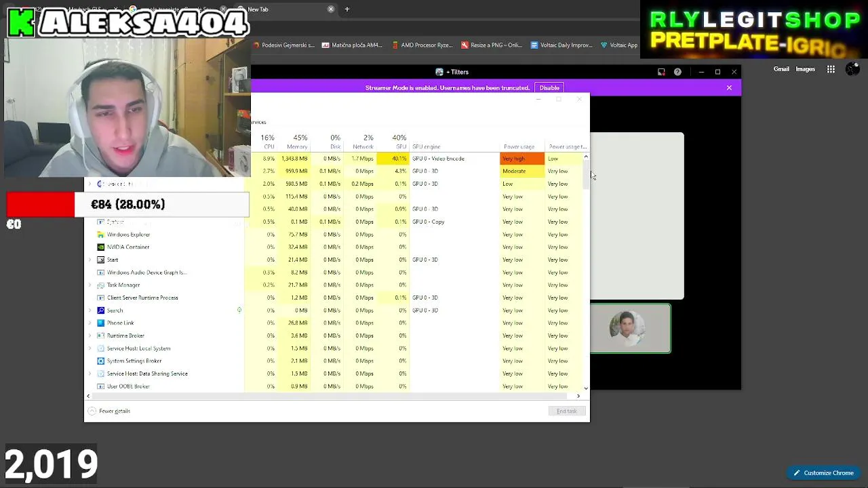Click the End task button
868x488 pixels.
coord(567,411)
